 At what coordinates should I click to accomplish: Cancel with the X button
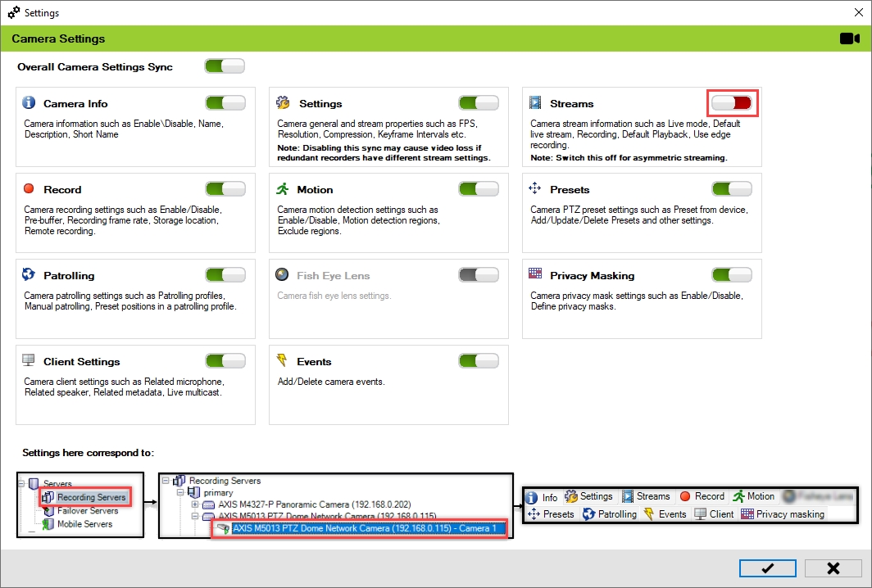click(833, 568)
